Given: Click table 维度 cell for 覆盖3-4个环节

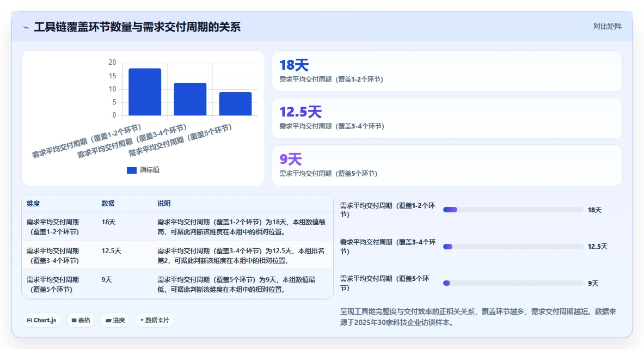Looking at the screenshot, I should tap(53, 255).
